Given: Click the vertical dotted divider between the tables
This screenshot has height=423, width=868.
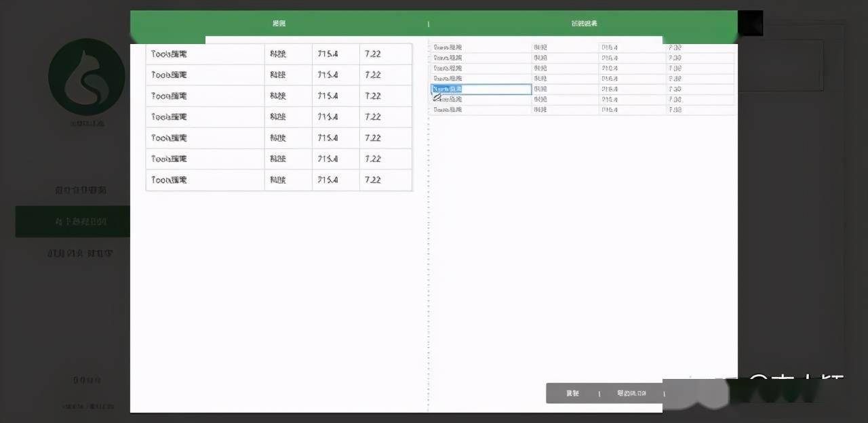Looking at the screenshot, I should pyautogui.click(x=428, y=224).
